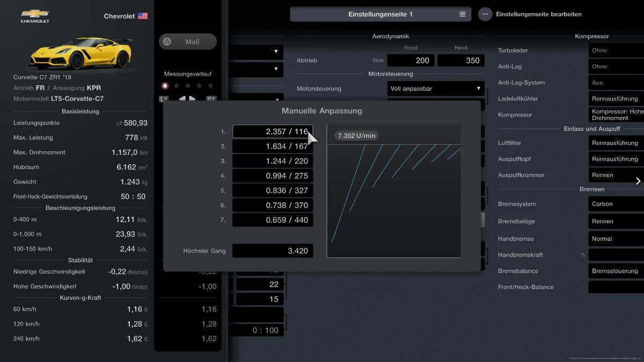Open the Bremsbalance dropdown showing Bremssteuerung
Viewport: 644px width, 362px height.
[616, 271]
